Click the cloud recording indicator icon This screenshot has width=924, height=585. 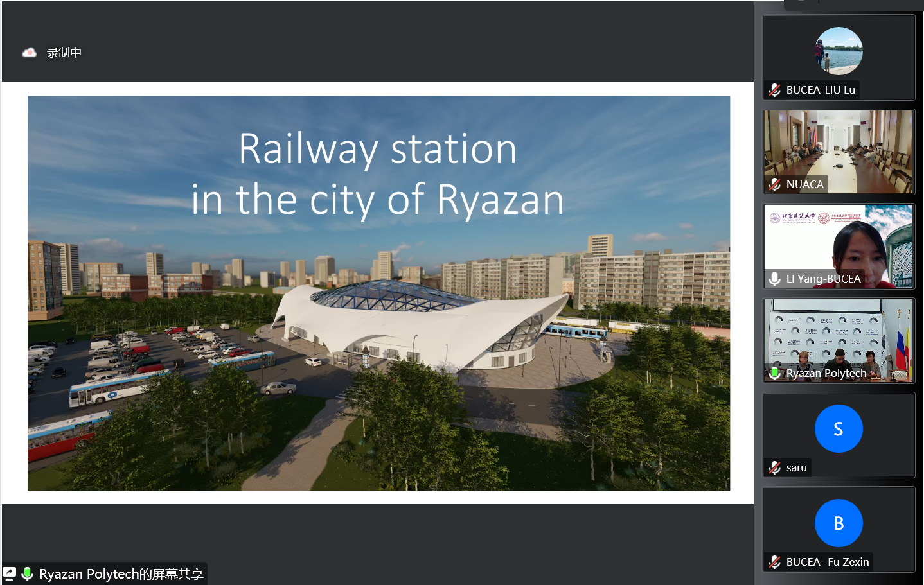click(x=29, y=53)
